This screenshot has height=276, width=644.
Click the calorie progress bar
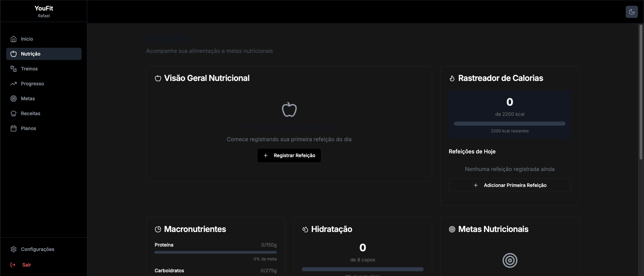pos(510,124)
